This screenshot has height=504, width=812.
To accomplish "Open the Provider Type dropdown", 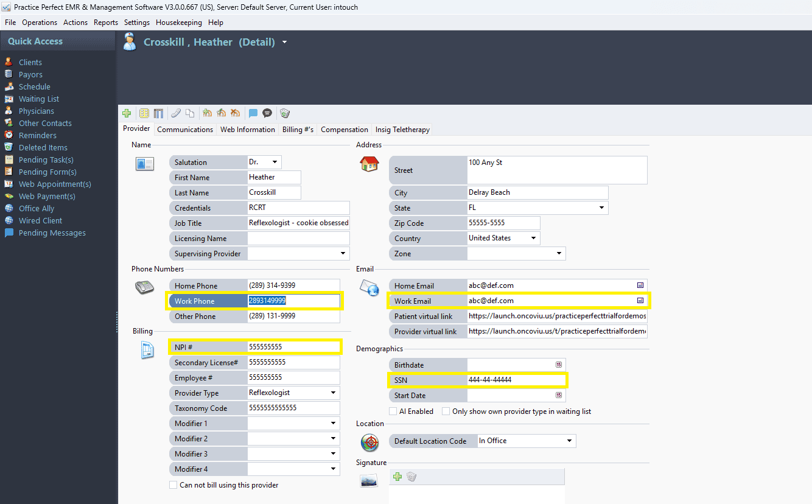I will coord(333,393).
